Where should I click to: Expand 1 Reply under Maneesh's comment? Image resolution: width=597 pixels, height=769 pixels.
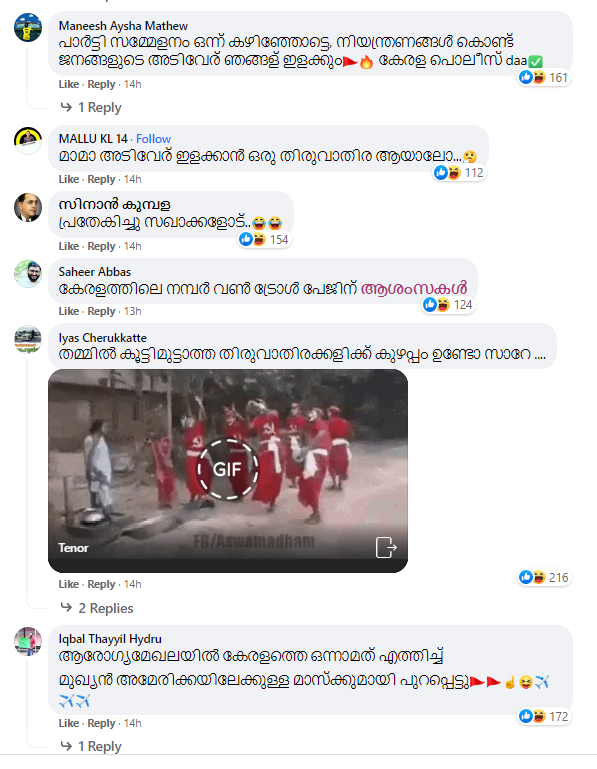pos(91,107)
